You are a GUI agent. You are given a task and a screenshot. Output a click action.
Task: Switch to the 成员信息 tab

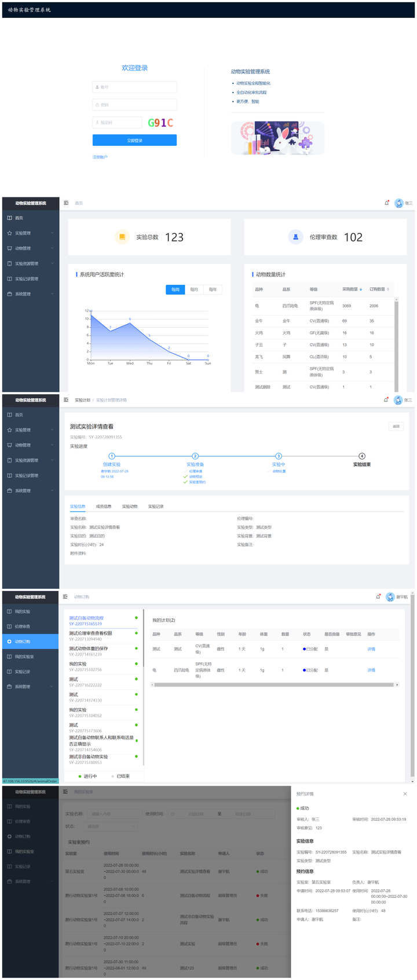[104, 506]
